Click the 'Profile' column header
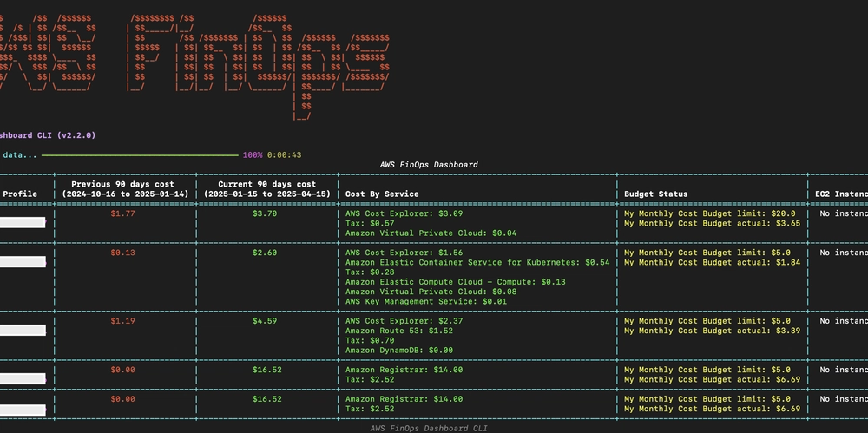 coord(20,194)
